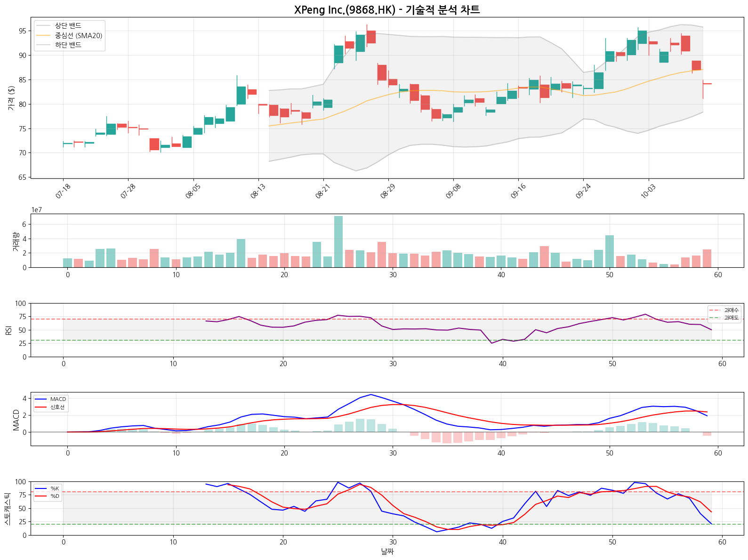Select the 상단 밴드 legend entry
This screenshot has height=560, width=748.
pyautogui.click(x=68, y=26)
